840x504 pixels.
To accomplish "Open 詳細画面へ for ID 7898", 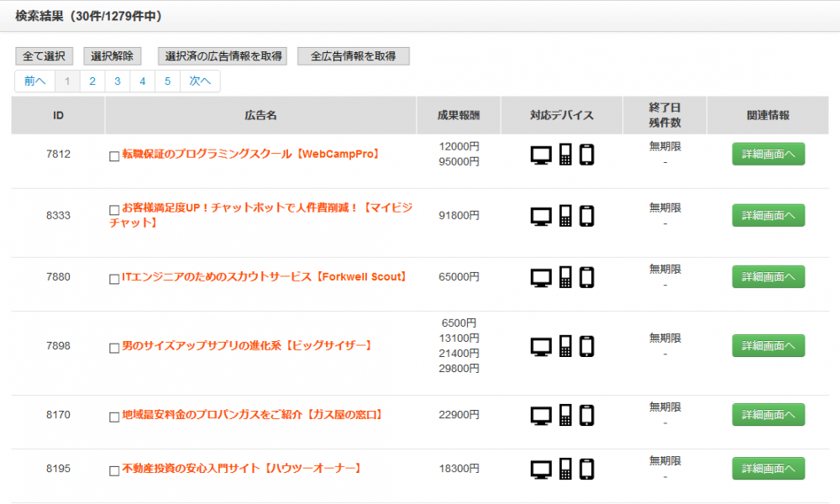I will (x=769, y=346).
